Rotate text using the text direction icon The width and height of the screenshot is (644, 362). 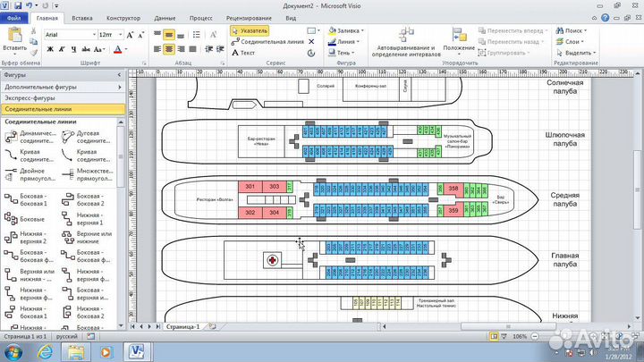(213, 35)
